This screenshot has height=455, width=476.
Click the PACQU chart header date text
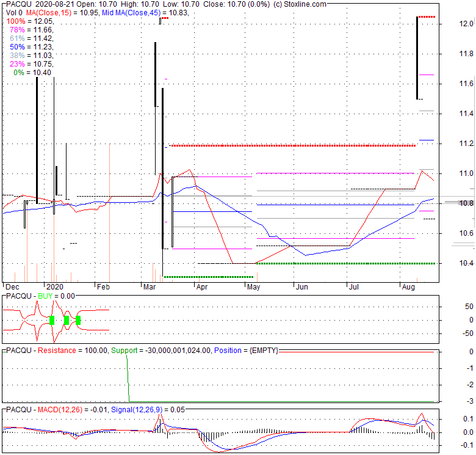pyautogui.click(x=54, y=4)
